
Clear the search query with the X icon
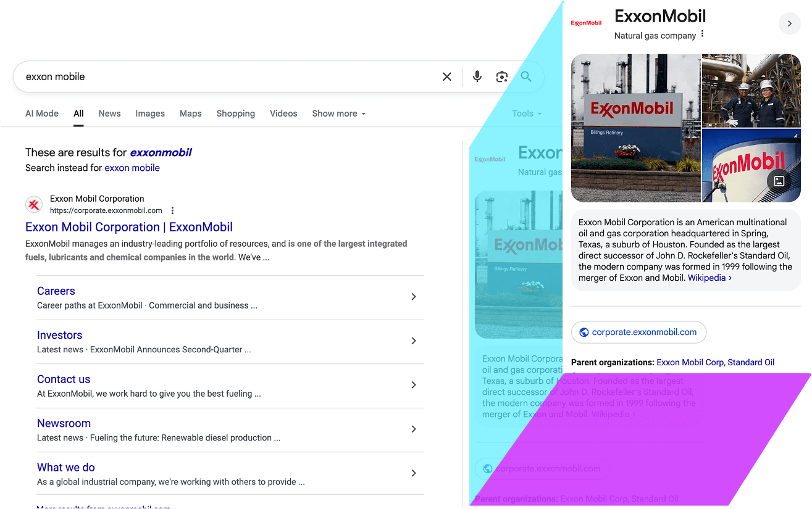447,77
